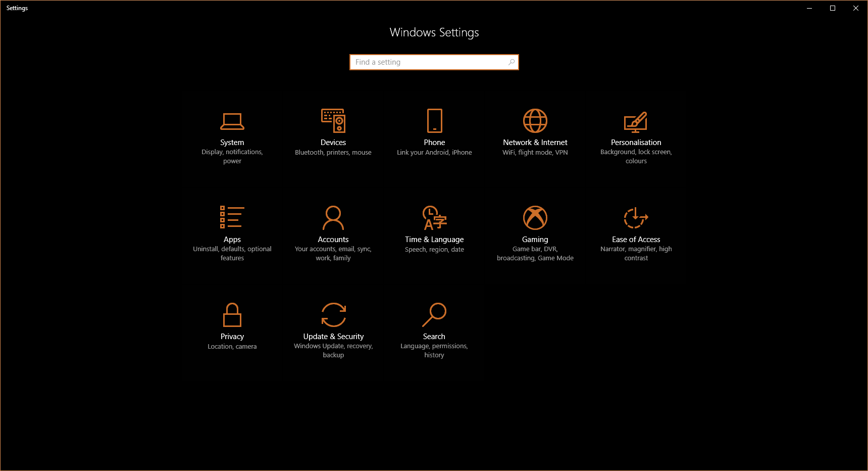Click the 'Phone' title text
Image resolution: width=868 pixels, height=471 pixels.
[434, 143]
